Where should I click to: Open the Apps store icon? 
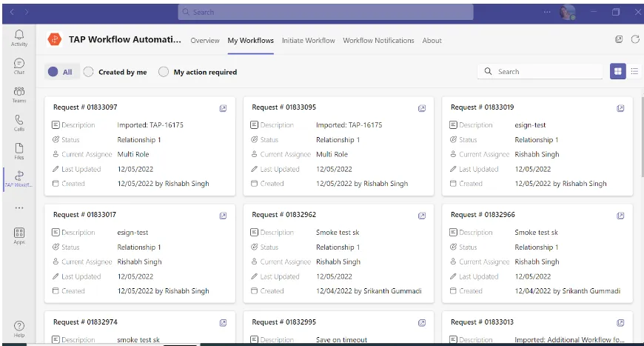pos(19,235)
